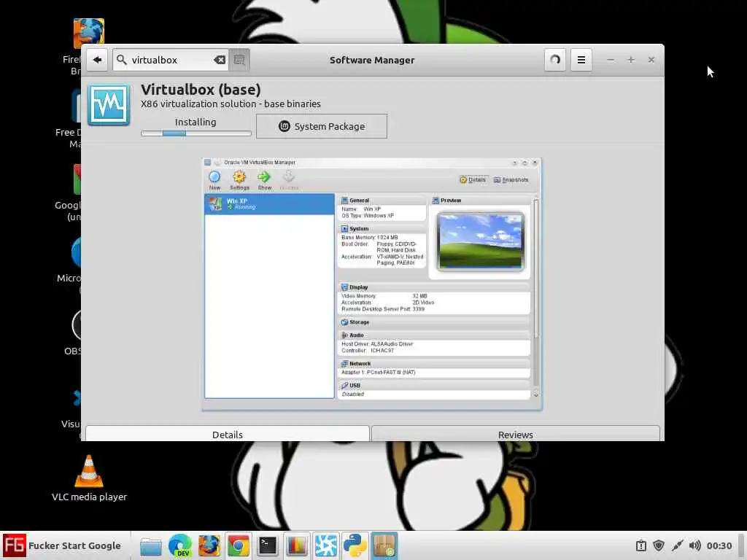Launch Chrome from taskbar
The height and width of the screenshot is (560, 747).
[x=239, y=545]
